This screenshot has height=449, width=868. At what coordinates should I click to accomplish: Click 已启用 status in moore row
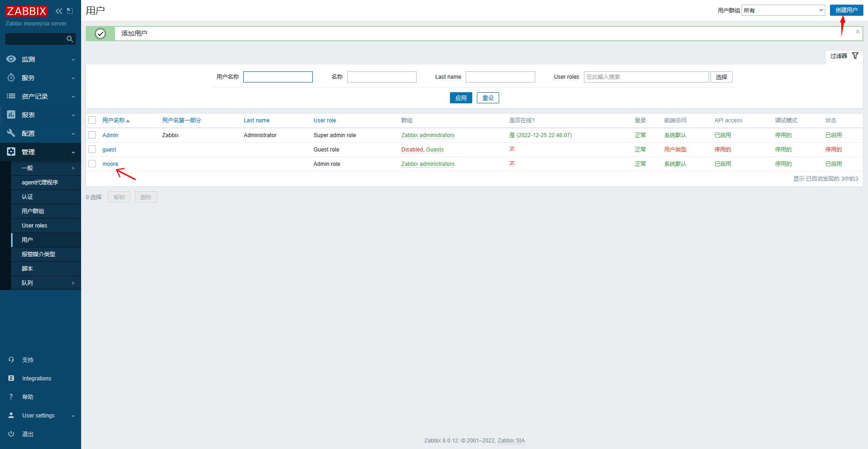(834, 164)
